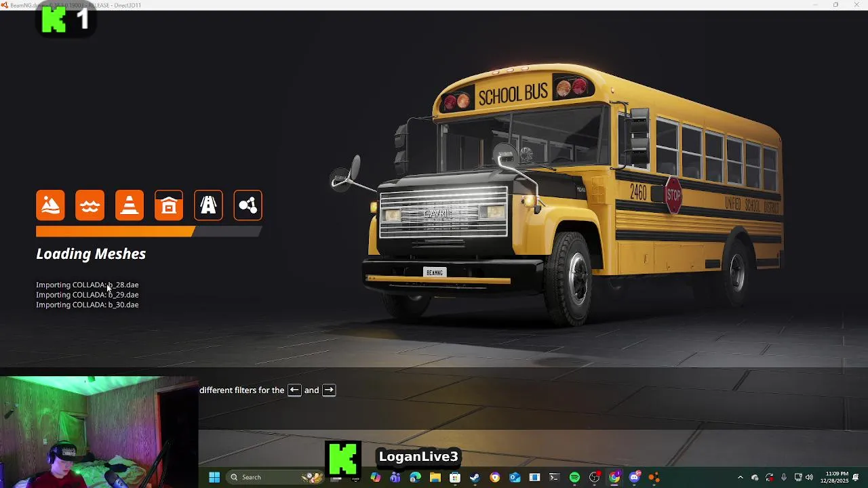The width and height of the screenshot is (868, 488).
Task: Click the water waves loading stage icon
Action: click(x=90, y=205)
